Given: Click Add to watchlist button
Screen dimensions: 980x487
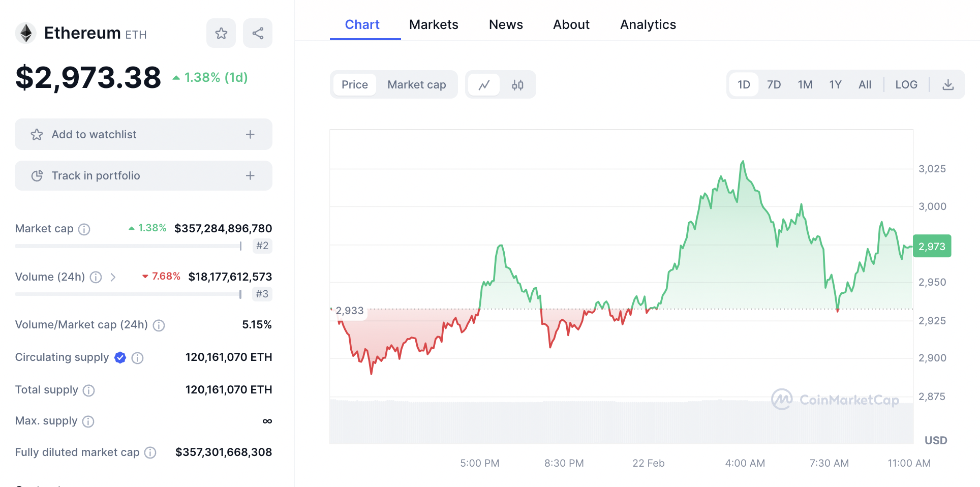Looking at the screenshot, I should [x=94, y=135].
